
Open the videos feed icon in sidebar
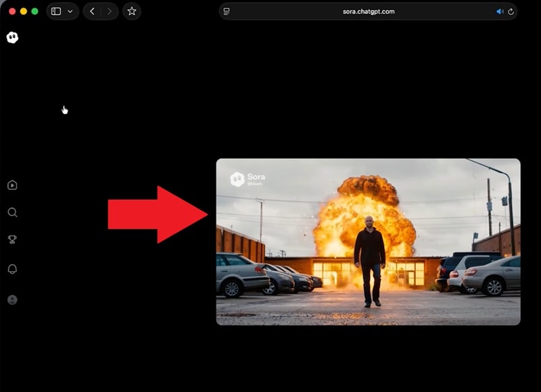[x=12, y=185]
